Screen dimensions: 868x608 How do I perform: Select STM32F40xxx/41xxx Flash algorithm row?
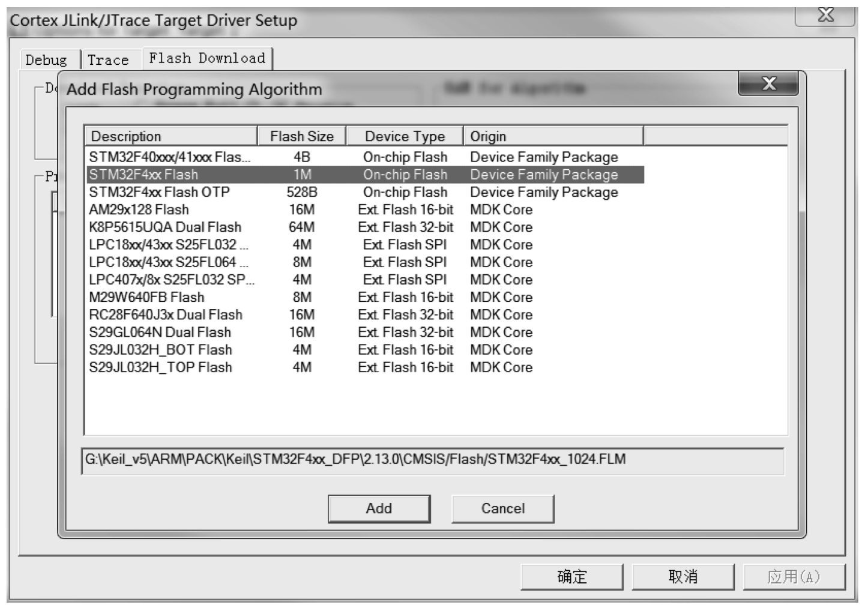169,157
